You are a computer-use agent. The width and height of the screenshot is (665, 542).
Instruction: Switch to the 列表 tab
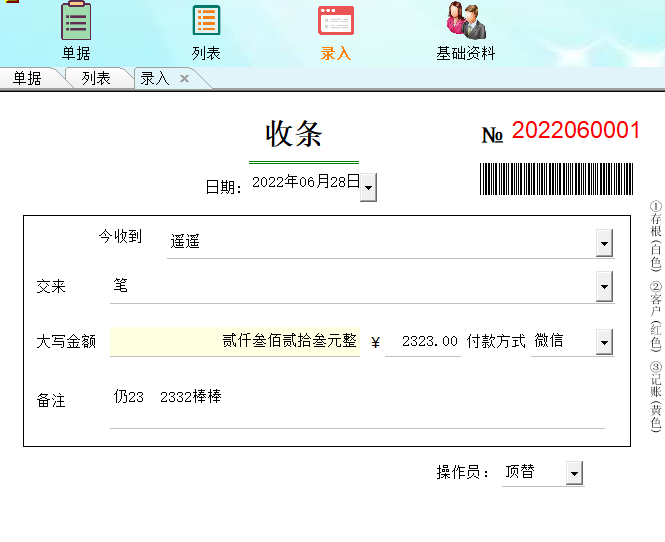[96, 78]
